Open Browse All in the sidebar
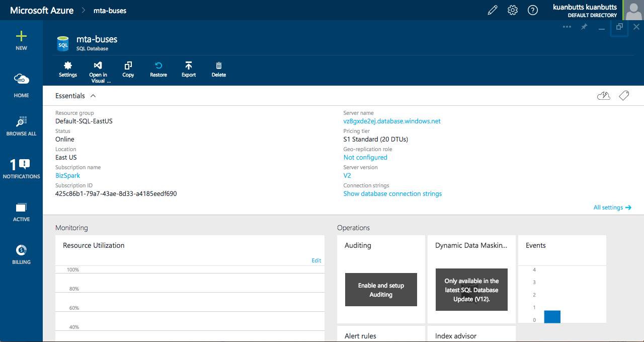This screenshot has width=644, height=342. click(21, 126)
